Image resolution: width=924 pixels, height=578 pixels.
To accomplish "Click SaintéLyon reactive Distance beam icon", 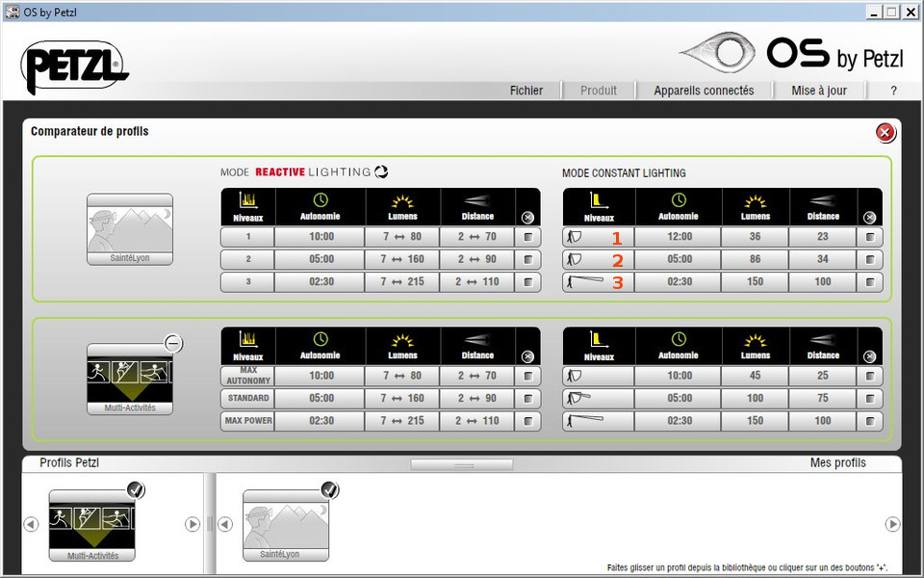I will tap(477, 200).
